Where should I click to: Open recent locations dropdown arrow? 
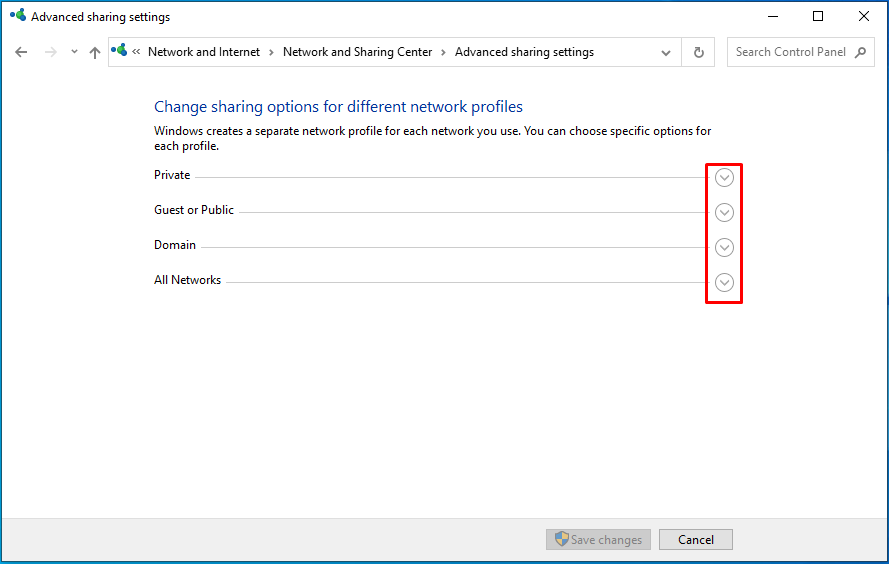(74, 52)
